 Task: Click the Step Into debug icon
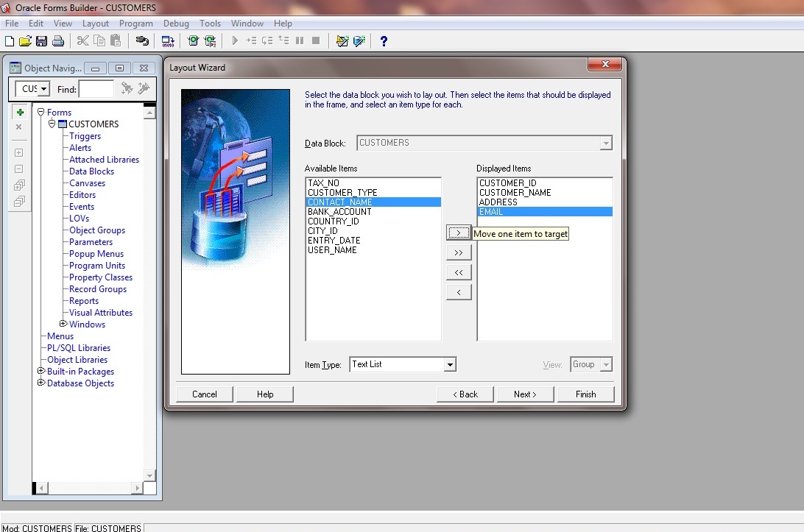pyautogui.click(x=251, y=40)
